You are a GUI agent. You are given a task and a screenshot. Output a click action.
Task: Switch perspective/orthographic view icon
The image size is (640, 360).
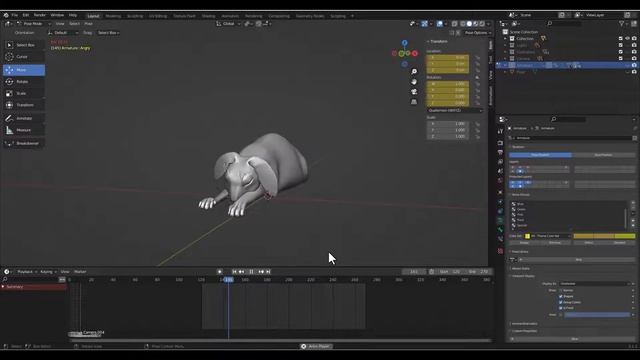click(414, 102)
